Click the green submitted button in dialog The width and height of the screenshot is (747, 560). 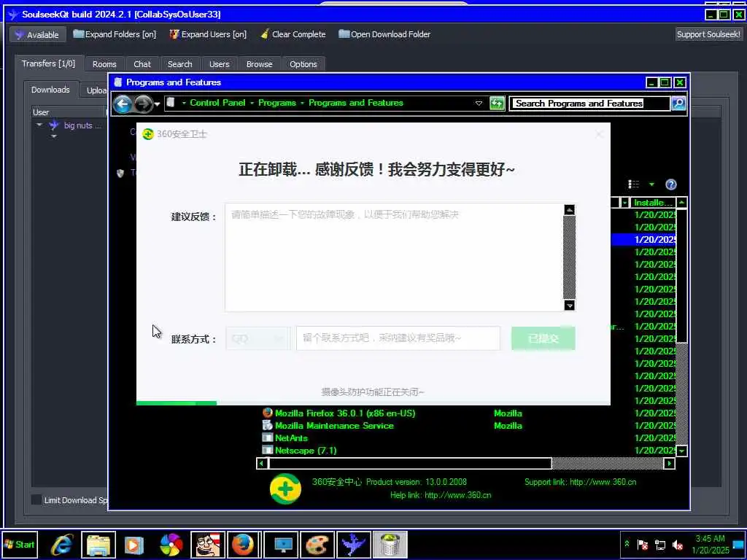[543, 338]
